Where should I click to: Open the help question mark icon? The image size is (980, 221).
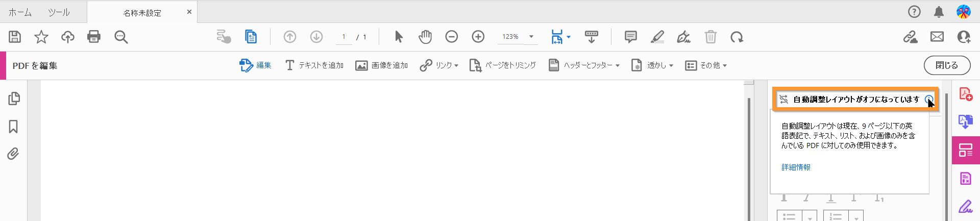click(914, 12)
